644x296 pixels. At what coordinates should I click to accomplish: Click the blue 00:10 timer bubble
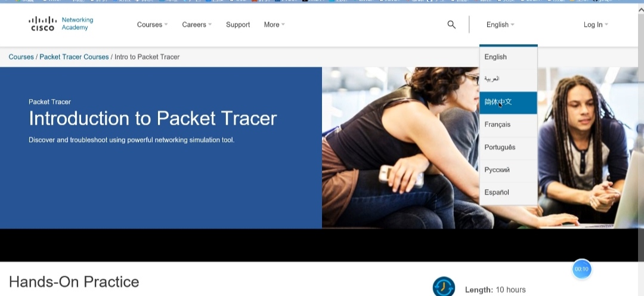click(581, 269)
